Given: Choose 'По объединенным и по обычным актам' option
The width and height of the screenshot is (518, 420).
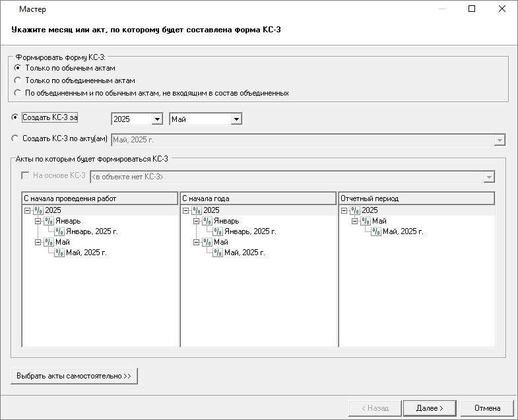Looking at the screenshot, I should [18, 93].
